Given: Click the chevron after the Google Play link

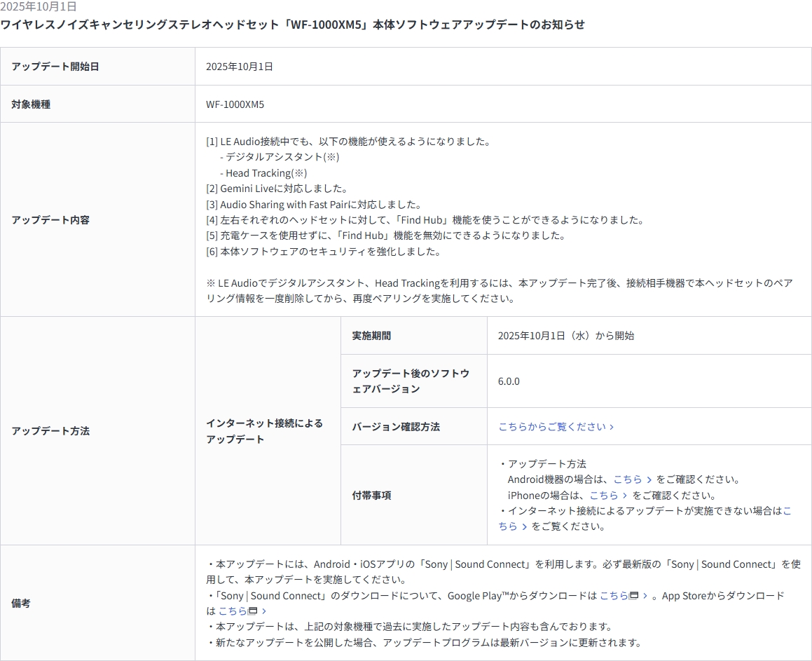Looking at the screenshot, I should 645,596.
